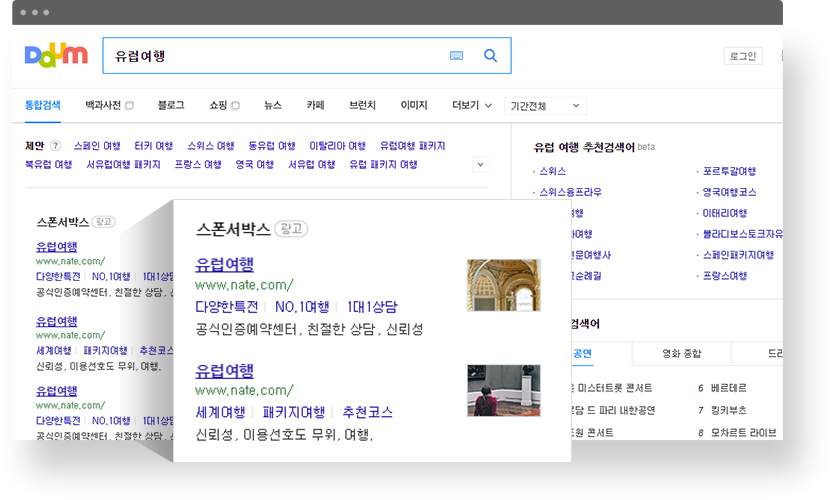
Task: Click 이태리여행 recommended search term
Action: click(x=724, y=213)
